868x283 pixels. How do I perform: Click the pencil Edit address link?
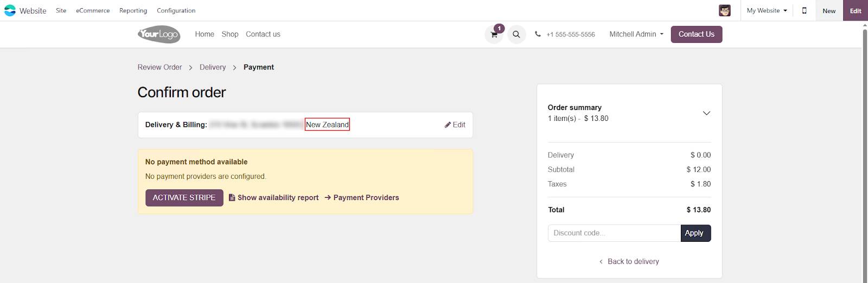[455, 125]
